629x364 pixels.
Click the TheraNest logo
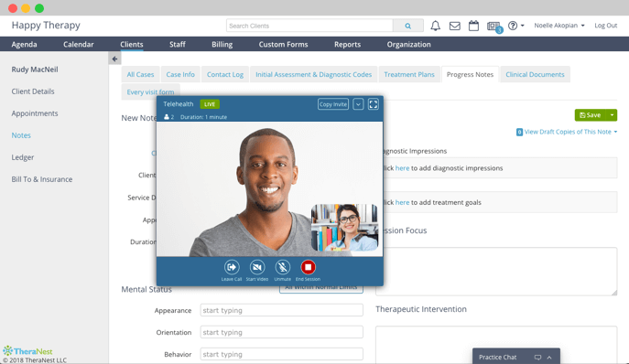coord(27,351)
